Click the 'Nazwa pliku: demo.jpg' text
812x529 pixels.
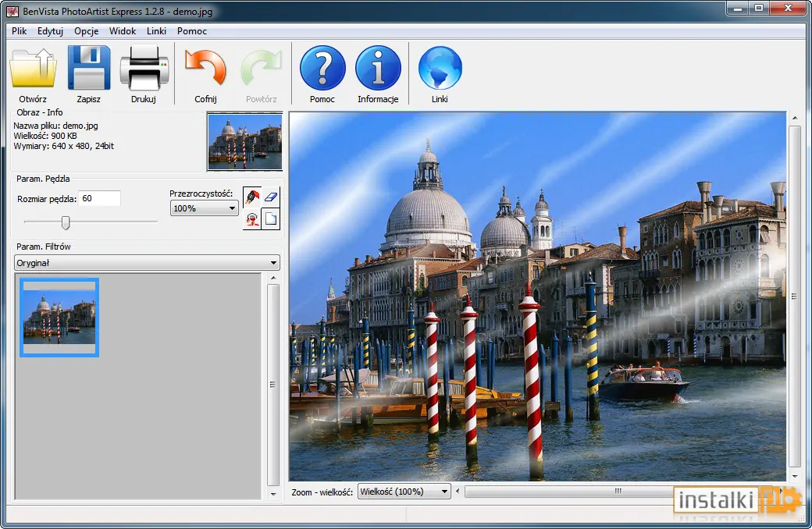[55, 126]
